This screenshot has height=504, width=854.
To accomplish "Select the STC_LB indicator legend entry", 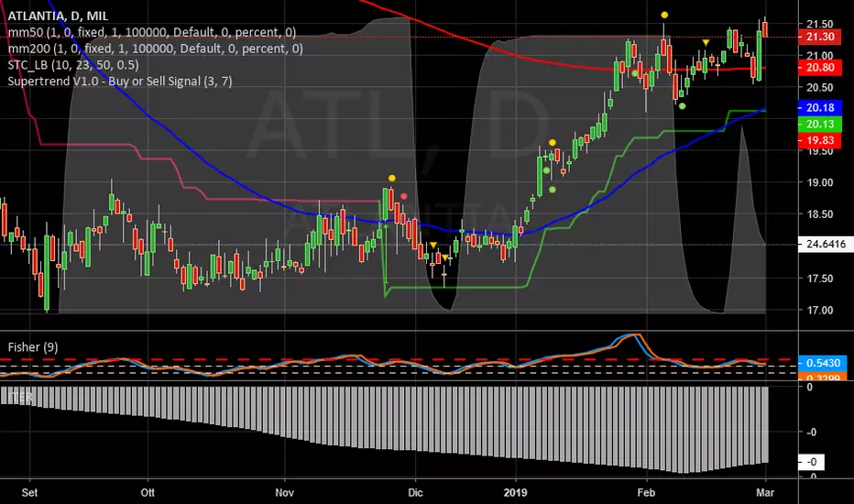I will 73,65.
